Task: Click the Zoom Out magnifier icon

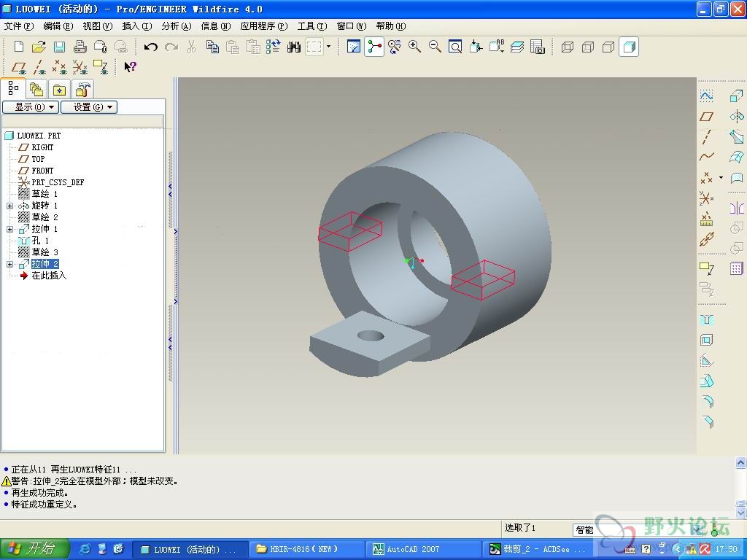Action: point(435,47)
